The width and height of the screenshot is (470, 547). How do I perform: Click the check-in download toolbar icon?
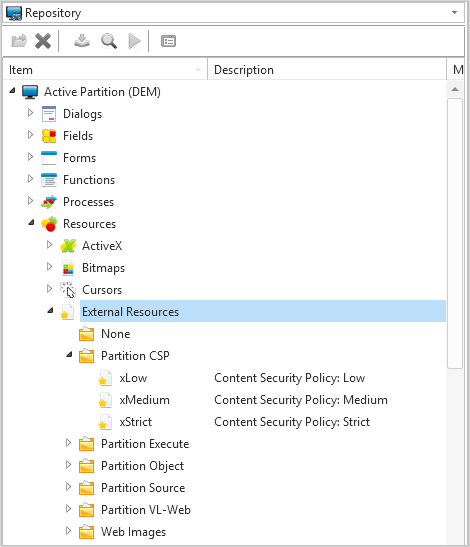coord(82,41)
